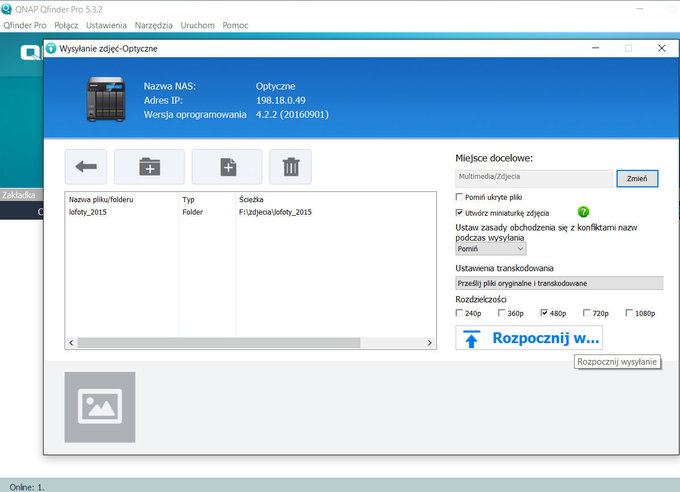Delete the selected item with the trash icon
This screenshot has width=680, height=492.
pyautogui.click(x=291, y=167)
